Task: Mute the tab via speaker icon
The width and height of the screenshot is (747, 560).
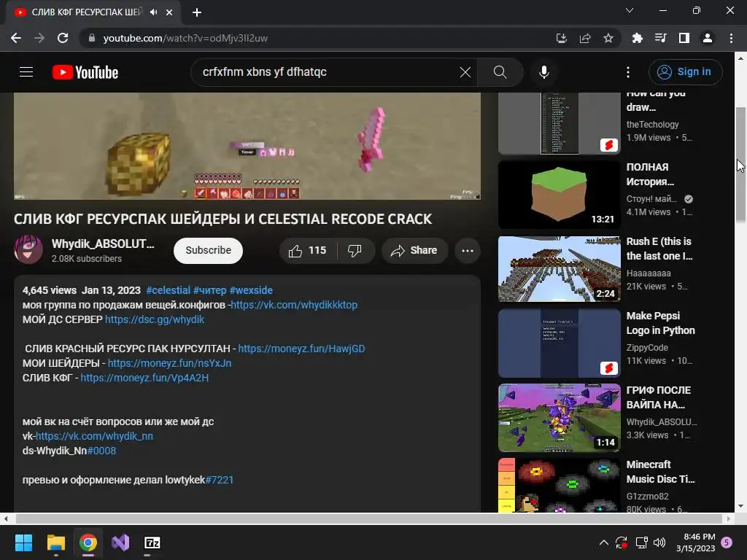Action: [x=153, y=12]
